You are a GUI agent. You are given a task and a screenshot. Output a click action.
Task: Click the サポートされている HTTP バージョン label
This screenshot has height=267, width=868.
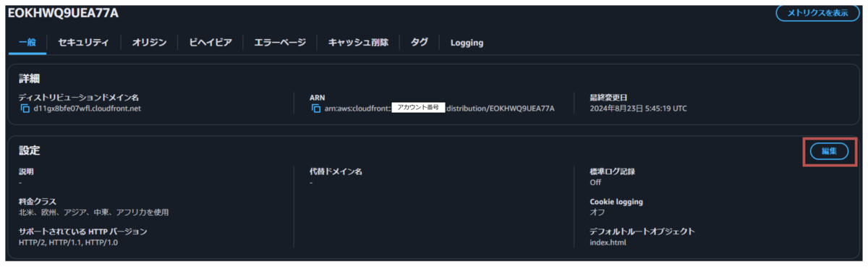tap(83, 232)
